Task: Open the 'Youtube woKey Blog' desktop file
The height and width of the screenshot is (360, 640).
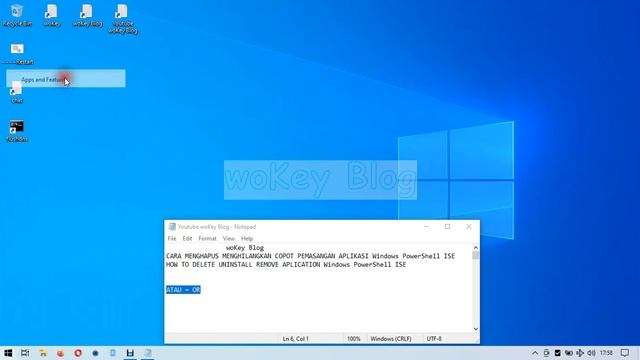Action: [x=122, y=19]
